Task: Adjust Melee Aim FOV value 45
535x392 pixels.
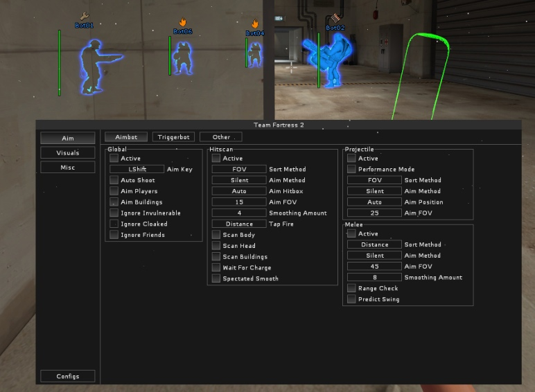Action: click(x=374, y=266)
